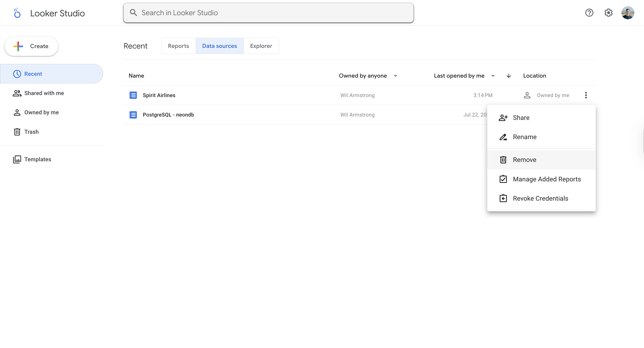This screenshot has height=348, width=644.
Task: Click three-dot menu on Spirit Airlines row
Action: click(586, 95)
